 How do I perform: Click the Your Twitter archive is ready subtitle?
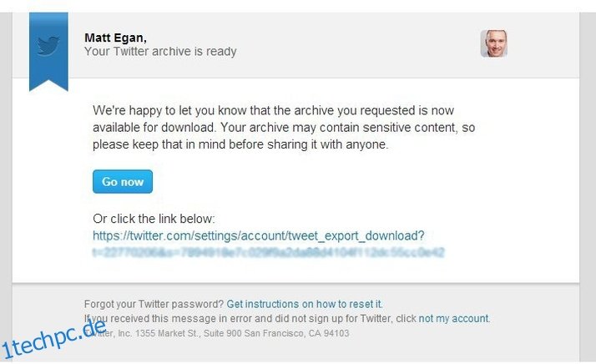(160, 52)
